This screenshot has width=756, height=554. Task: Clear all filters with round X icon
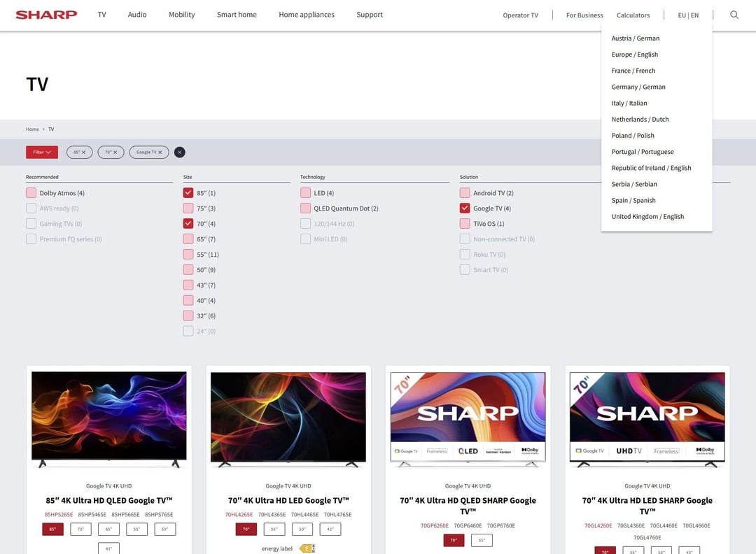coord(179,152)
